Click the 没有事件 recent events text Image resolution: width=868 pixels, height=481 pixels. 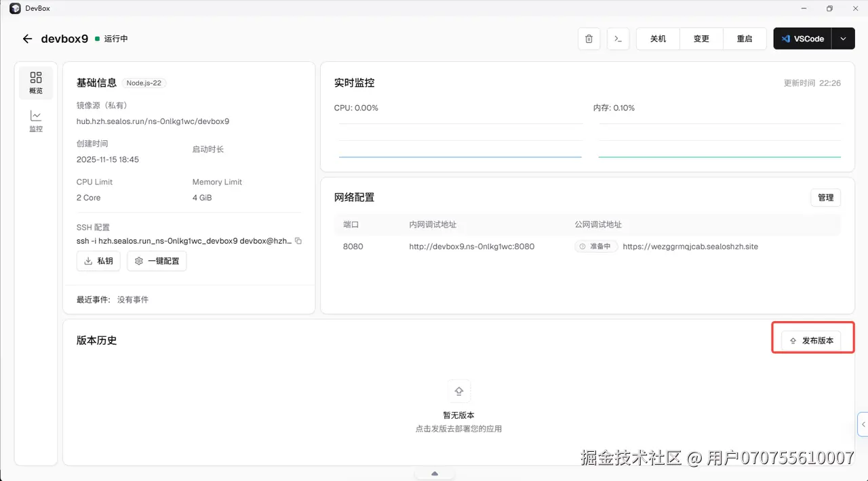[133, 299]
